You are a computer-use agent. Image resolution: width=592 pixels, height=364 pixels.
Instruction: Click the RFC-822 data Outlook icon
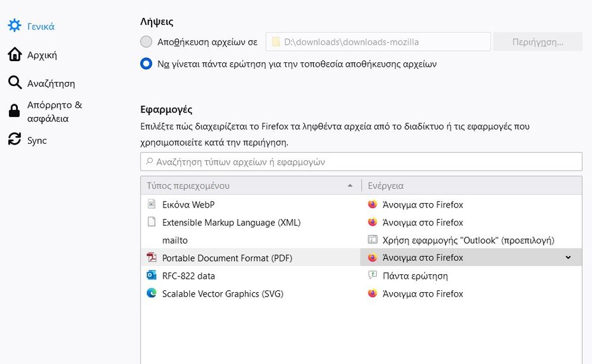coord(152,276)
